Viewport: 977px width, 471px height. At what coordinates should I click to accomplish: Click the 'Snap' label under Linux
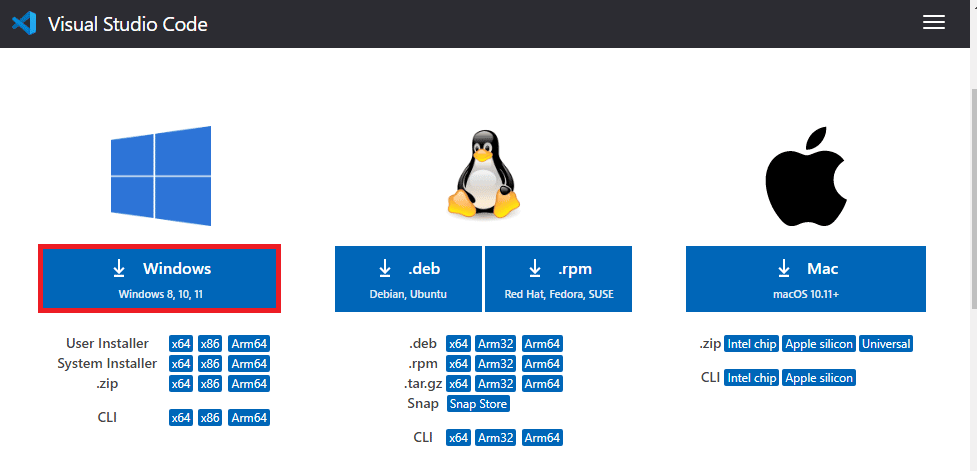click(423, 404)
